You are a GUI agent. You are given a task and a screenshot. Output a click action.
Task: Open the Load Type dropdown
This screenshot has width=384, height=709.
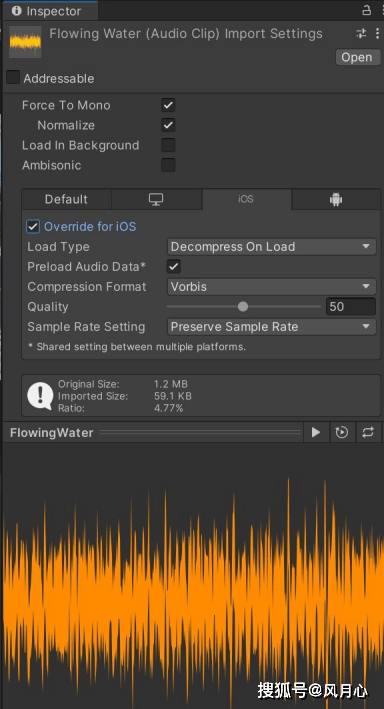(271, 247)
